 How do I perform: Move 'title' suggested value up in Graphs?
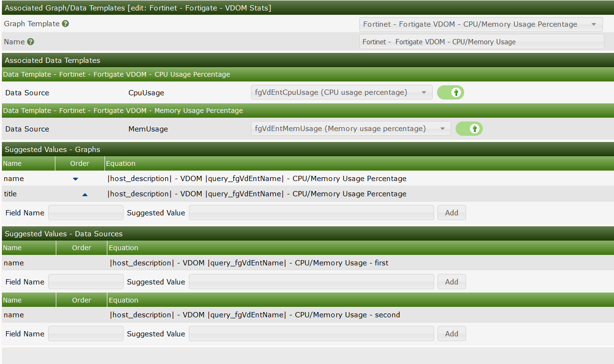85,194
